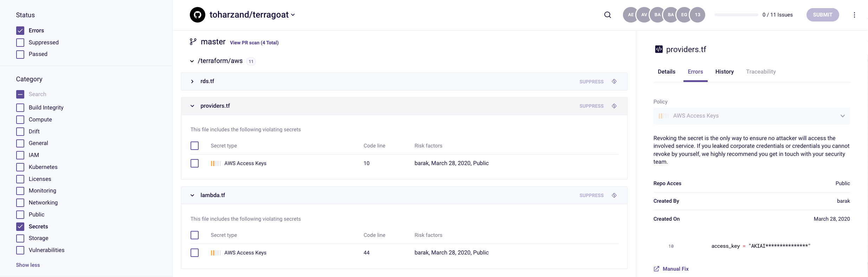Expand the rds.tf file row
Image resolution: width=868 pixels, height=277 pixels.
click(192, 81)
